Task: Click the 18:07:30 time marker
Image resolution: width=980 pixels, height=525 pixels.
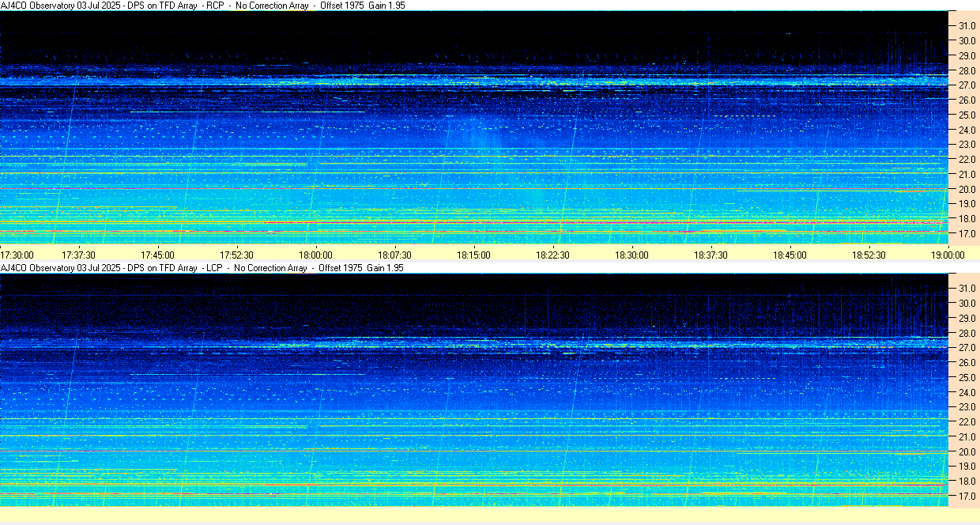Action: pyautogui.click(x=394, y=255)
